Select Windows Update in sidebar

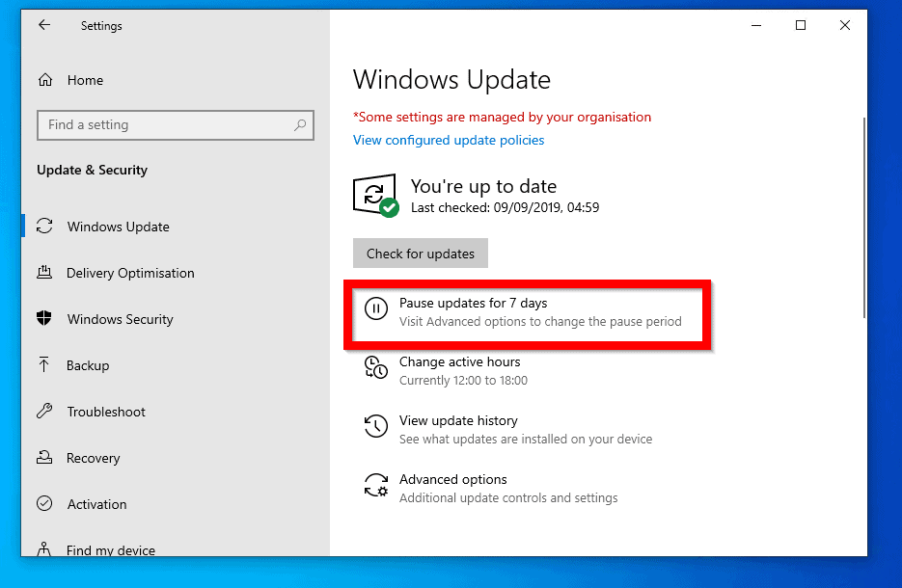point(118,227)
